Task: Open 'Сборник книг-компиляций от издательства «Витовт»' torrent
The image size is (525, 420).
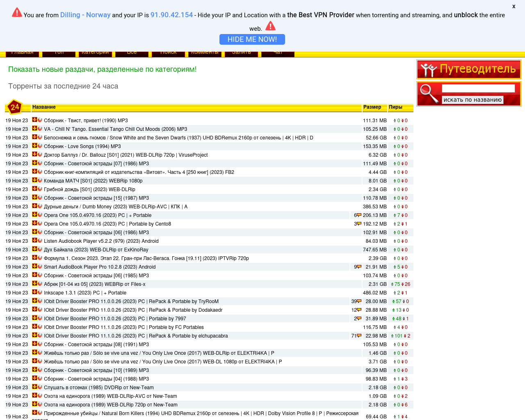Action: point(139,172)
